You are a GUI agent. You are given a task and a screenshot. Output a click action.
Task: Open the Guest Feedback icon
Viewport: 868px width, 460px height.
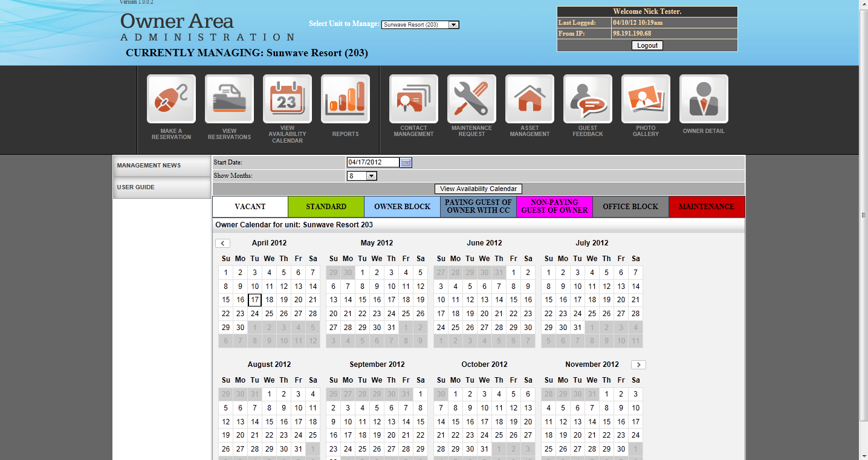point(588,99)
